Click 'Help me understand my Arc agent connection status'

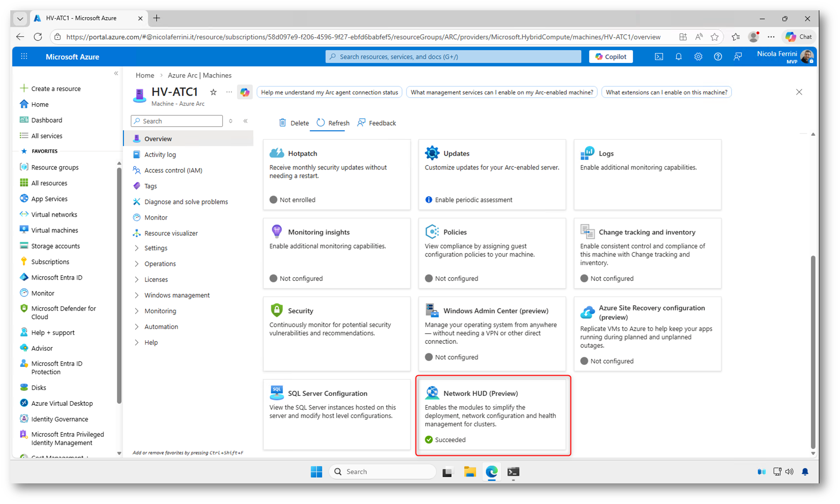click(329, 92)
